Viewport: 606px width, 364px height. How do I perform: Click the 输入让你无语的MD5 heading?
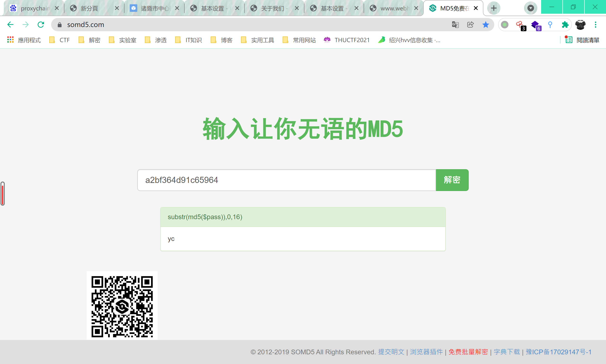pos(303,129)
